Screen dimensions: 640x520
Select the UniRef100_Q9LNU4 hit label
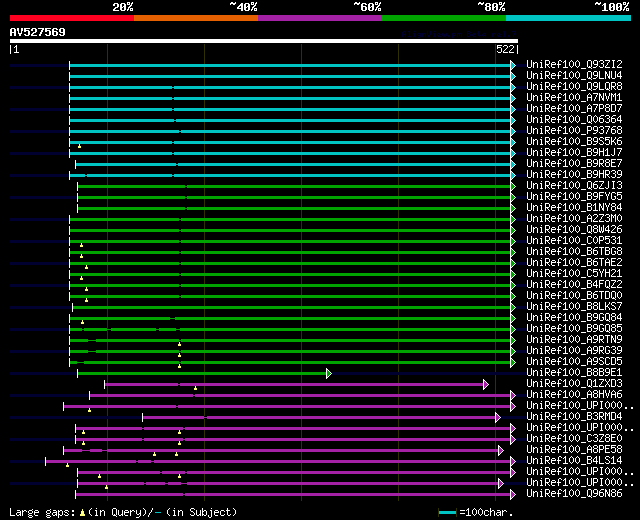click(x=574, y=76)
